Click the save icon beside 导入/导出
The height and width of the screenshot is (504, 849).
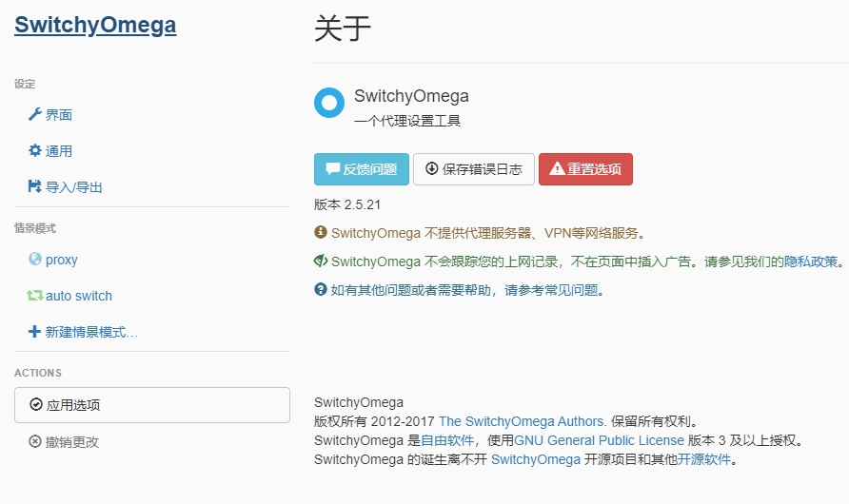click(35, 187)
